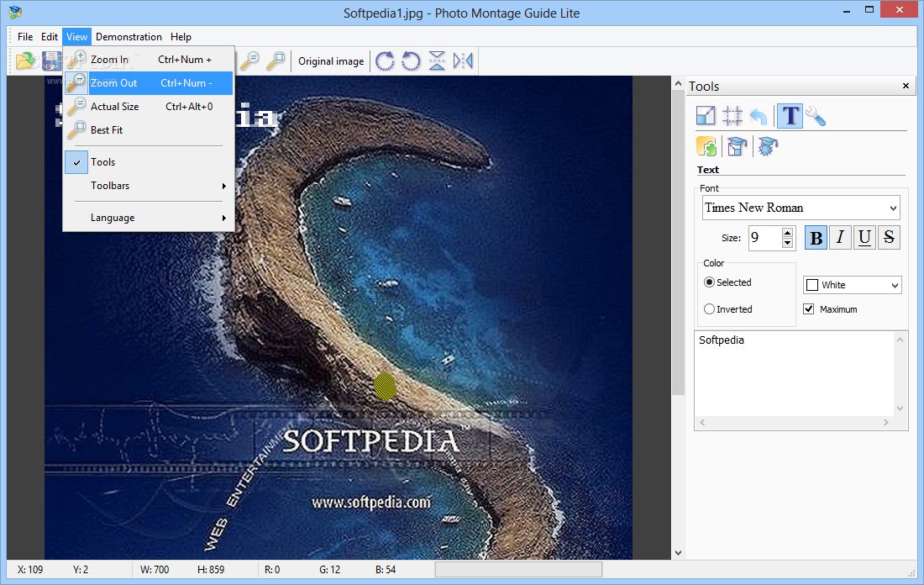This screenshot has height=585, width=924.
Task: Toggle Strikethrough text formatting
Action: (890, 238)
